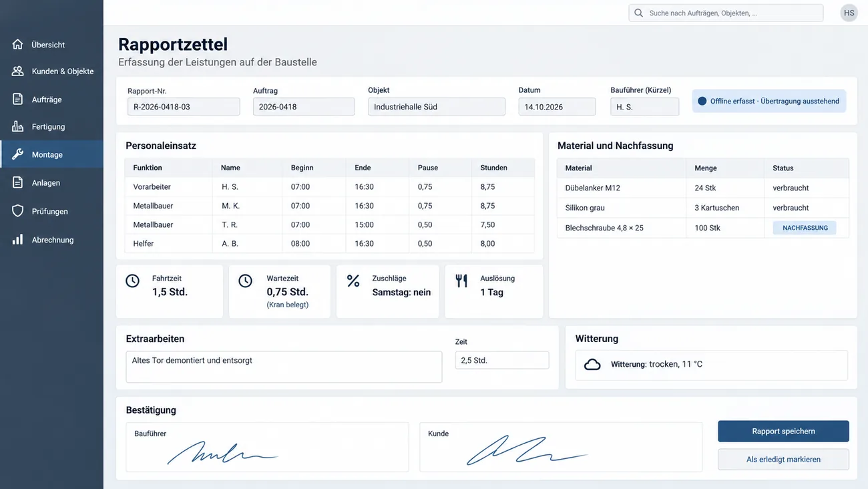Open the Aufträge section
This screenshot has width=868, height=489.
51,100
